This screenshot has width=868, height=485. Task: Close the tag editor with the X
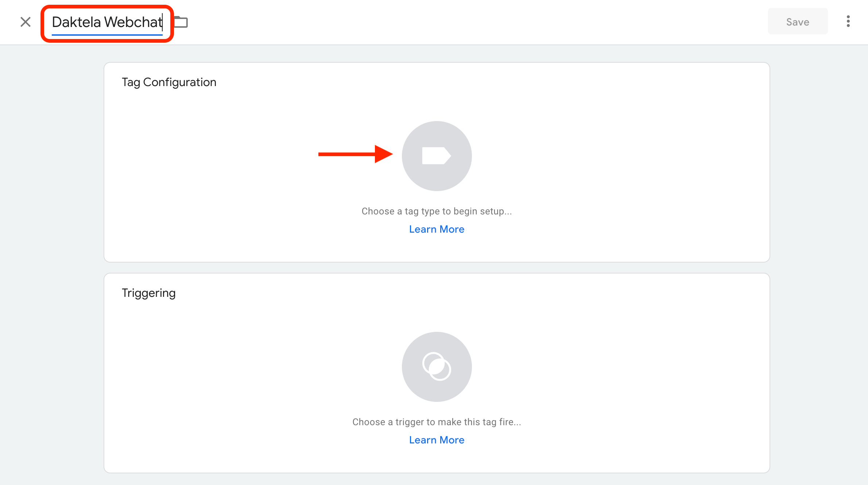[x=26, y=22]
